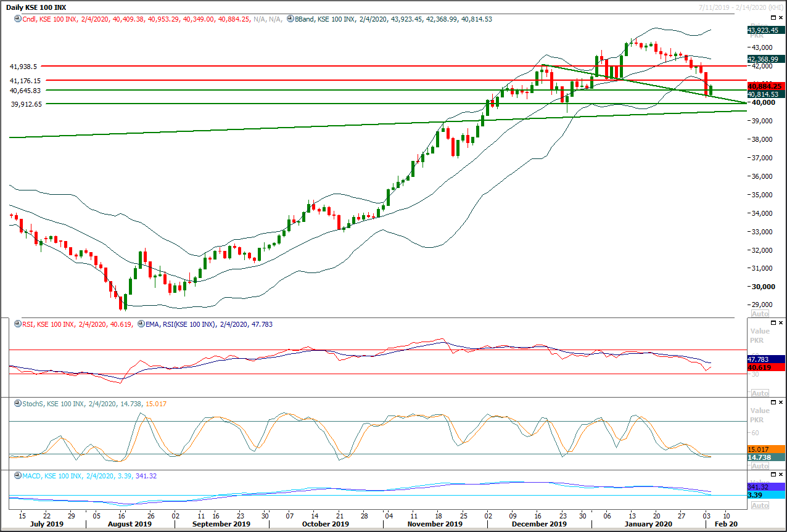Toggle Auto scaling on the RSI pane axis
The height and width of the screenshot is (532, 787).
point(760,393)
